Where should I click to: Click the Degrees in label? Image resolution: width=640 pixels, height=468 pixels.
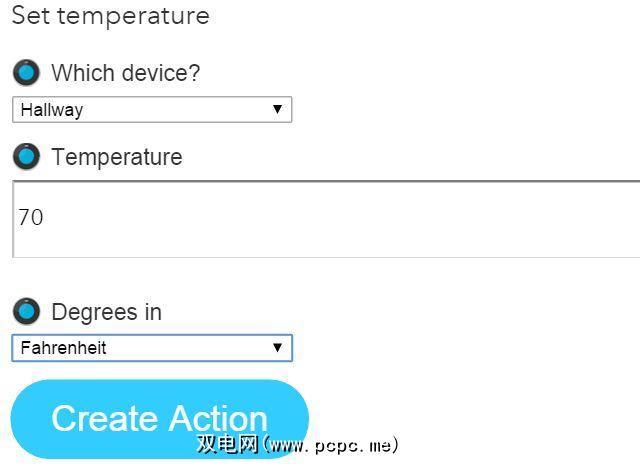pyautogui.click(x=106, y=312)
